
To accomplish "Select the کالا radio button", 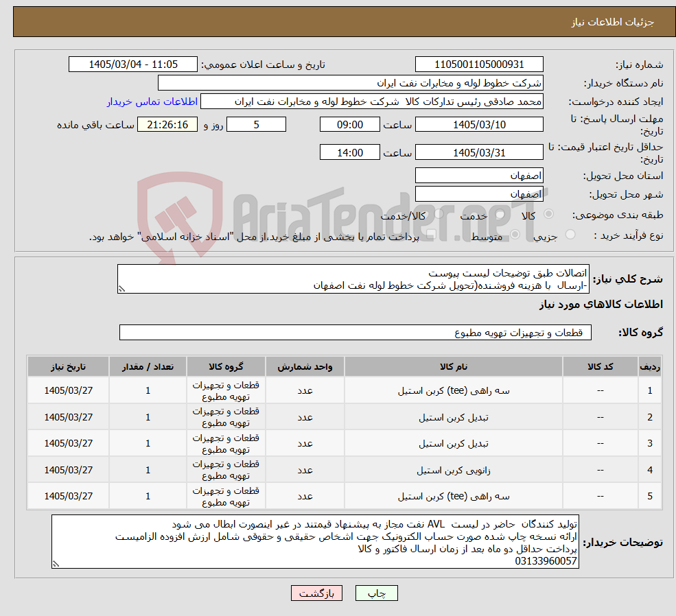I will pyautogui.click(x=549, y=214).
